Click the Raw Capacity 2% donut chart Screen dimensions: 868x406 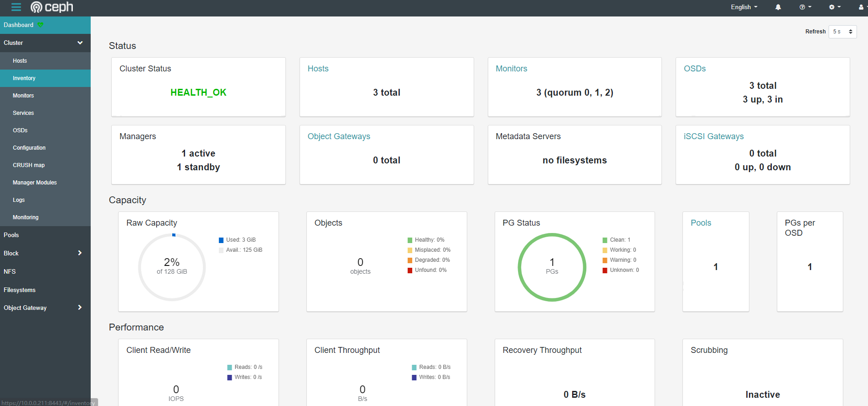point(172,267)
